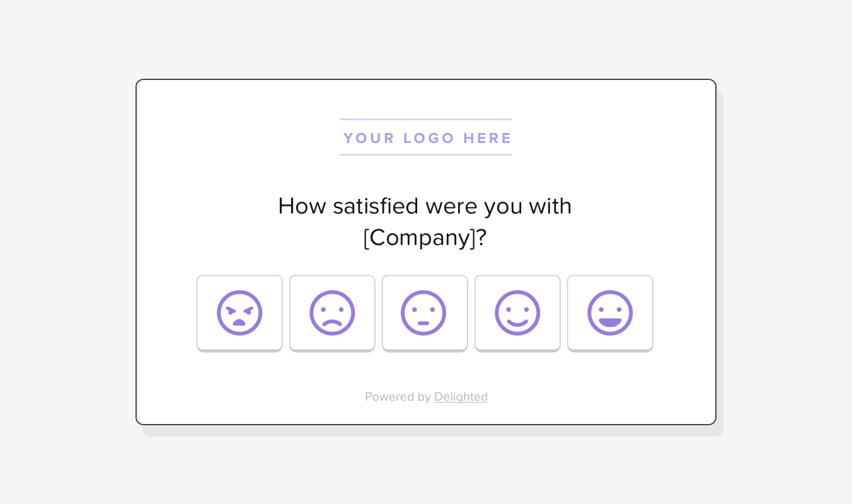Choose the second-highest rating option

517,312
